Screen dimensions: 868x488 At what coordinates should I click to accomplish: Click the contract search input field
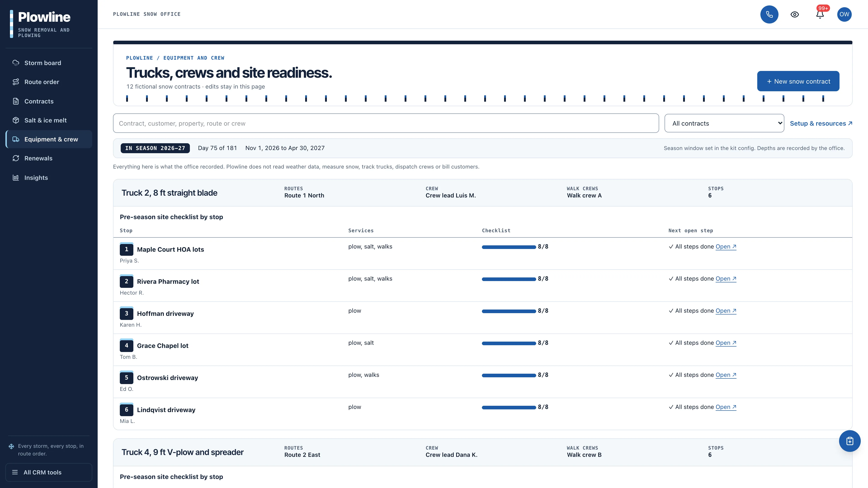pos(386,123)
